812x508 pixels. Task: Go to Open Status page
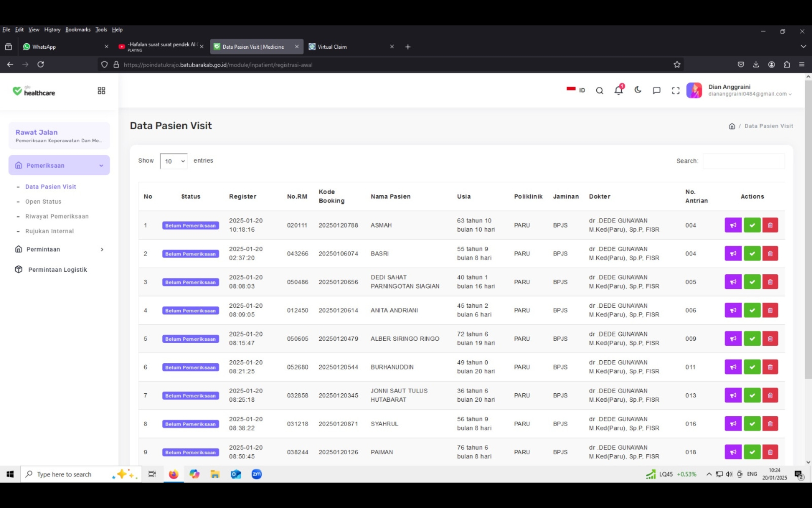click(x=43, y=202)
